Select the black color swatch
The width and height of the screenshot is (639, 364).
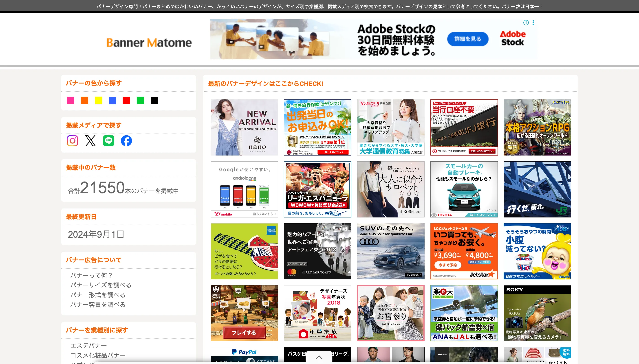154,101
